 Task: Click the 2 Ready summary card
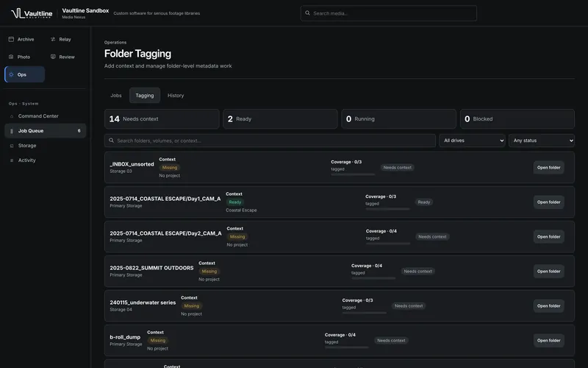coord(280,119)
